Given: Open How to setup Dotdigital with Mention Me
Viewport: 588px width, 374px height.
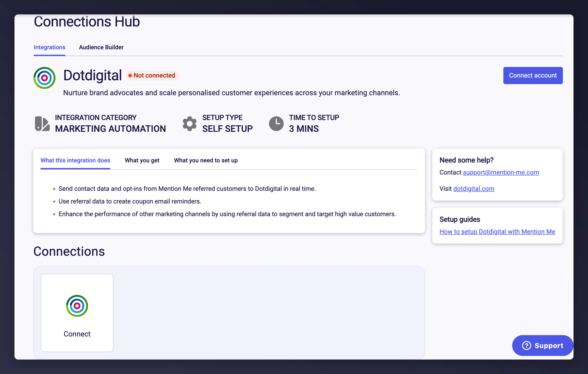Looking at the screenshot, I should (497, 232).
